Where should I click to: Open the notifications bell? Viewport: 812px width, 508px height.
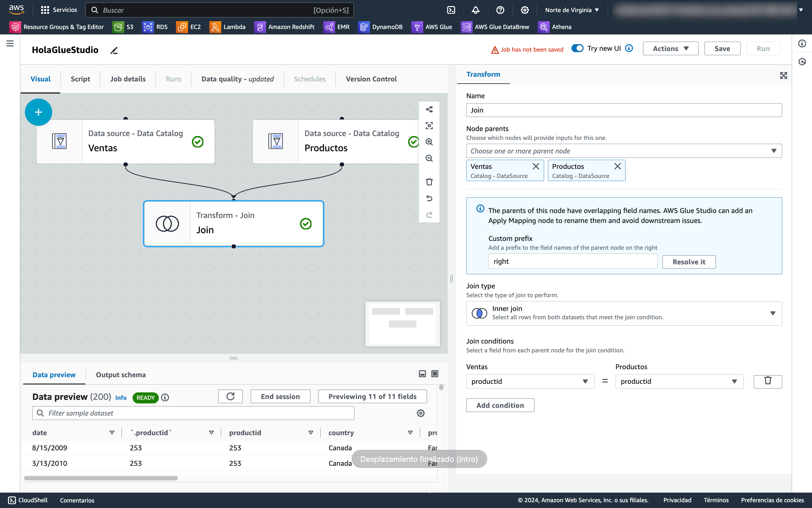click(475, 10)
